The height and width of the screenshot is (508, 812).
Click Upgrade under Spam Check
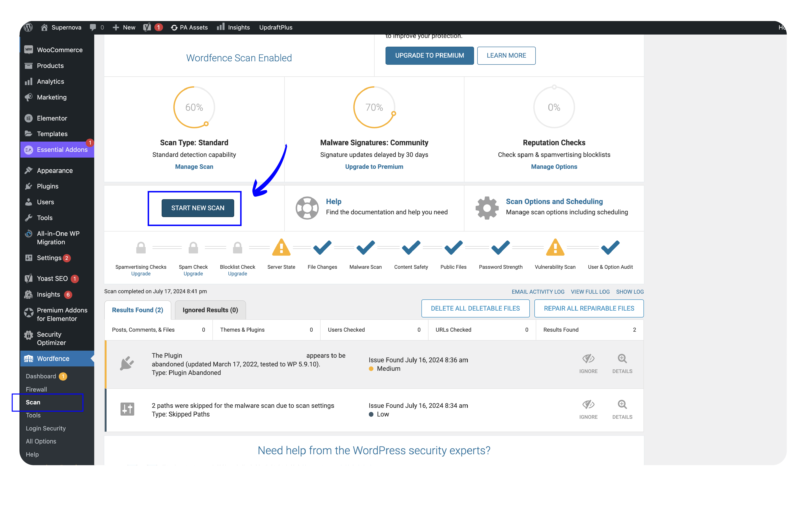tap(193, 274)
